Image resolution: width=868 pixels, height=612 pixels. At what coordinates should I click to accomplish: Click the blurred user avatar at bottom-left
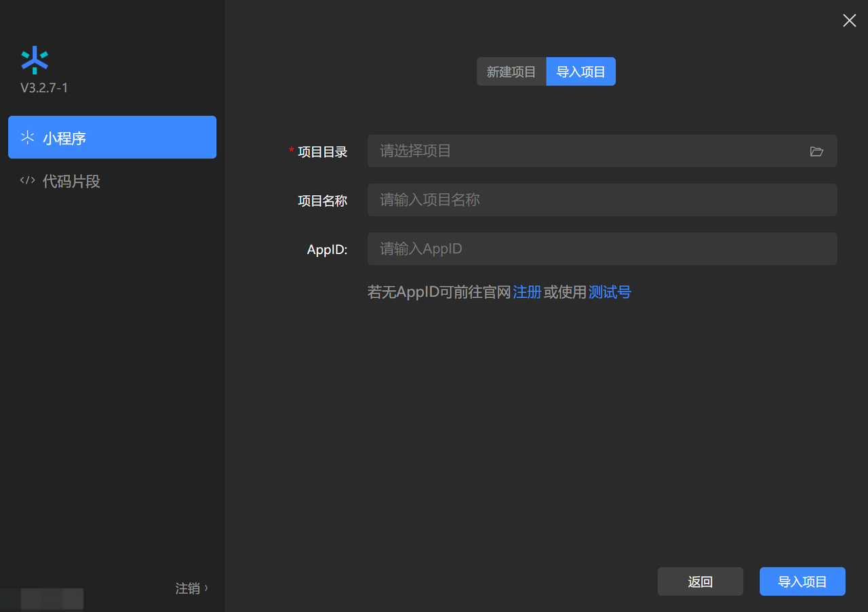[52, 598]
